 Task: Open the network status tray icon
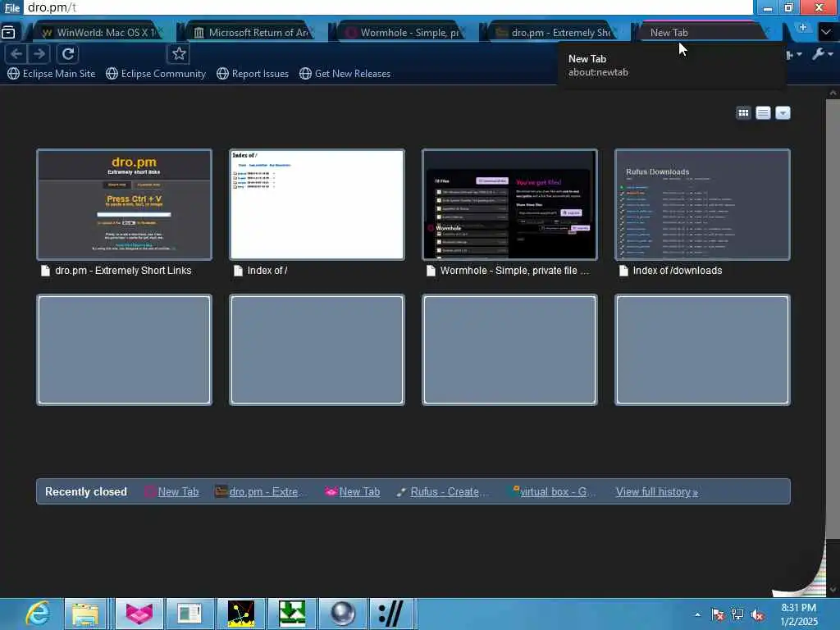[x=737, y=614]
